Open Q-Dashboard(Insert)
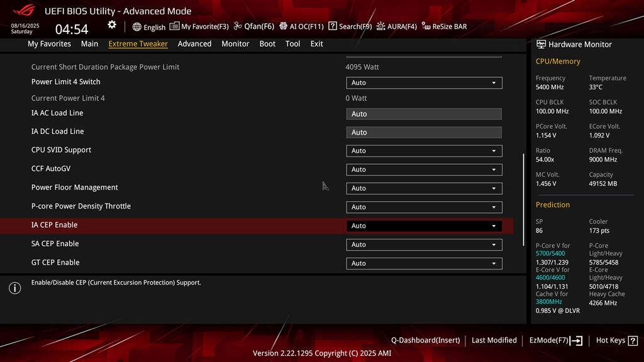 [426, 340]
